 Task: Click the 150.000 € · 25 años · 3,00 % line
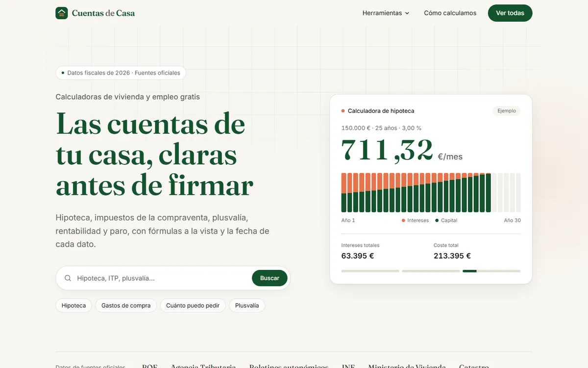(x=381, y=128)
